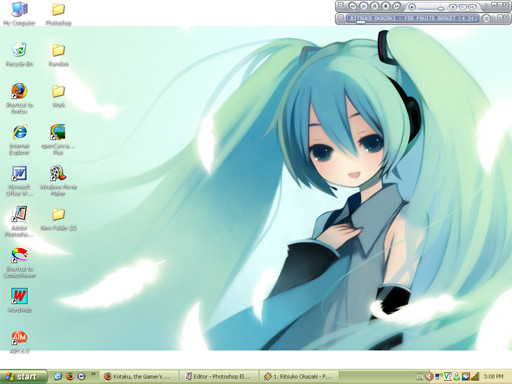
Task: Select the Microsoft Office Word shortcut
Action: [19, 181]
